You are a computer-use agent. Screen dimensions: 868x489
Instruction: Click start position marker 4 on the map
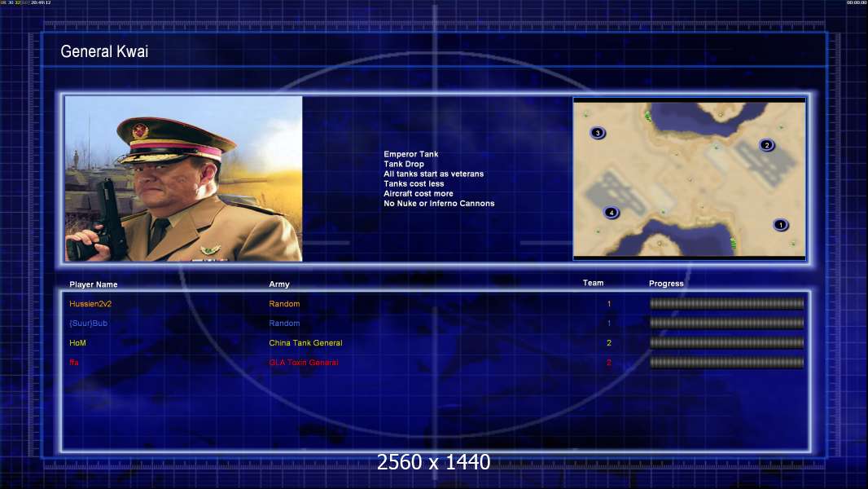point(612,213)
